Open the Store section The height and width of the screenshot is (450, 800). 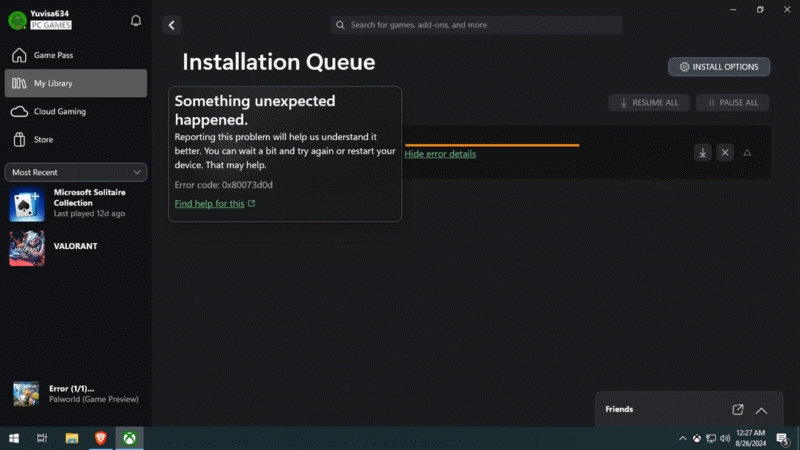[x=76, y=139]
